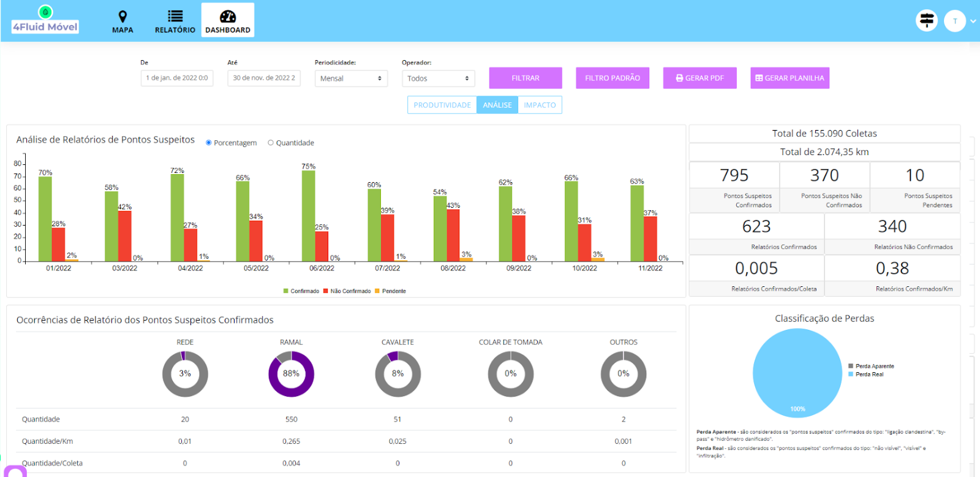Select the Quantidade radio option
980x477 pixels.
coord(271,143)
